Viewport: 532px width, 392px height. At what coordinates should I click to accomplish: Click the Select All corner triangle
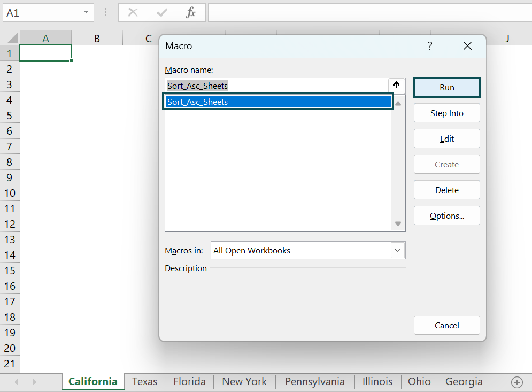point(12,37)
